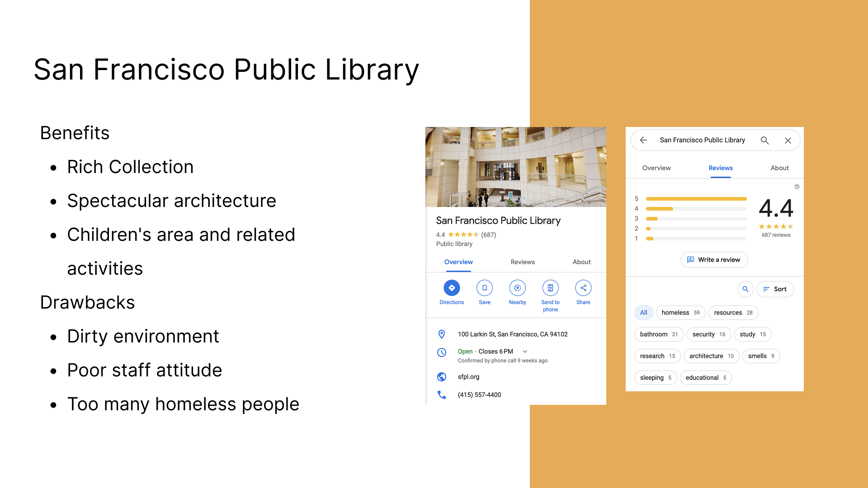Image resolution: width=868 pixels, height=488 pixels.
Task: Filter reviews by security chip
Action: tap(709, 334)
